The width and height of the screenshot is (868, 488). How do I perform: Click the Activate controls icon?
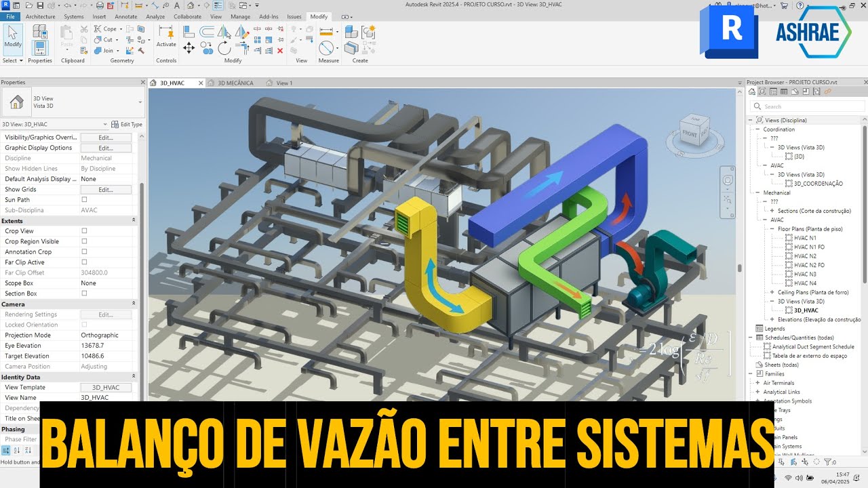[166, 35]
